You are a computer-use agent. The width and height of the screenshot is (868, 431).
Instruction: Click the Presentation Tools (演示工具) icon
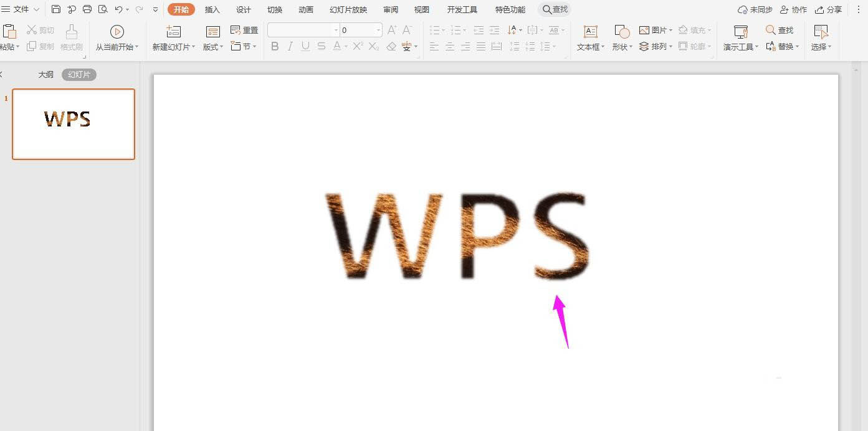click(x=741, y=32)
